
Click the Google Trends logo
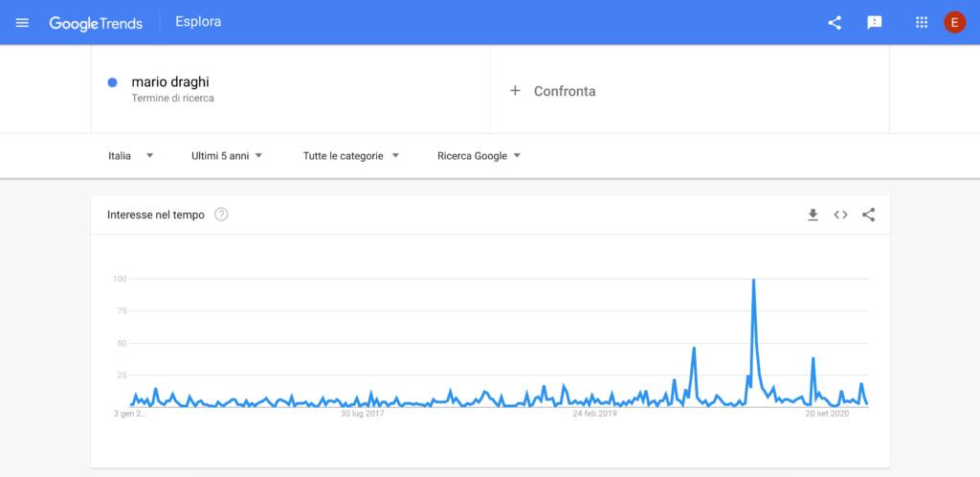96,22
